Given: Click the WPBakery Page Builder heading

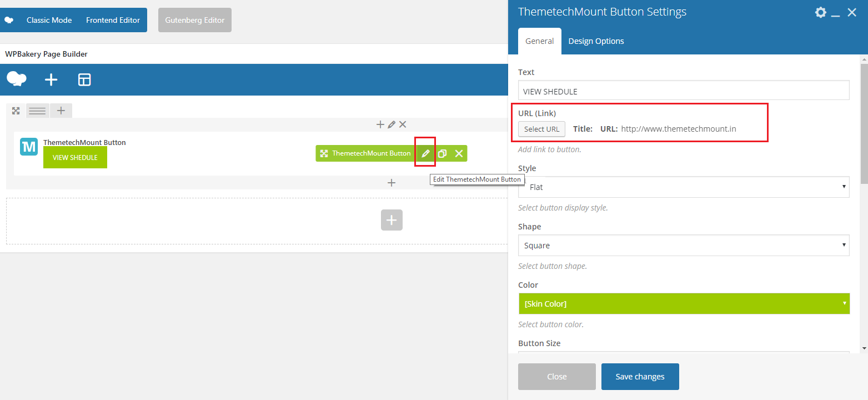Looking at the screenshot, I should coord(46,54).
